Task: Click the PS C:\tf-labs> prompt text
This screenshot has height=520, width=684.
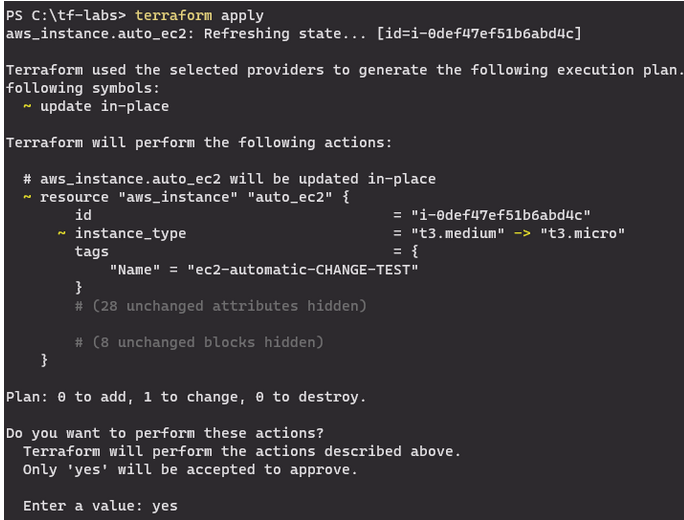Action: pyautogui.click(x=66, y=16)
